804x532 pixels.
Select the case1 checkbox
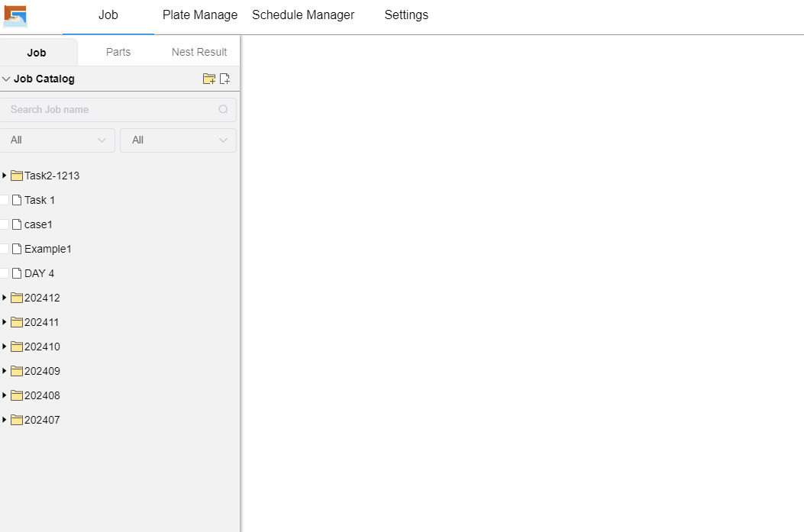4,224
